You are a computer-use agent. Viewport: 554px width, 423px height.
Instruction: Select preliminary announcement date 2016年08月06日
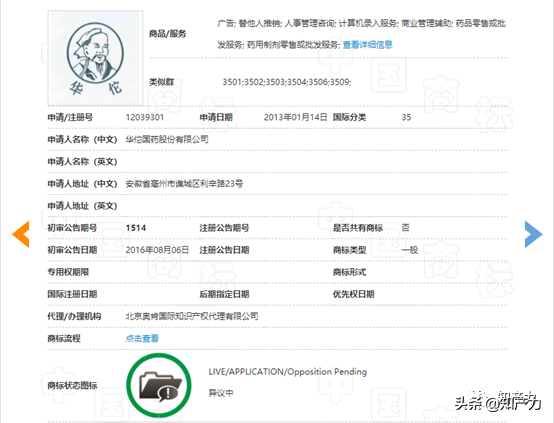(x=157, y=250)
